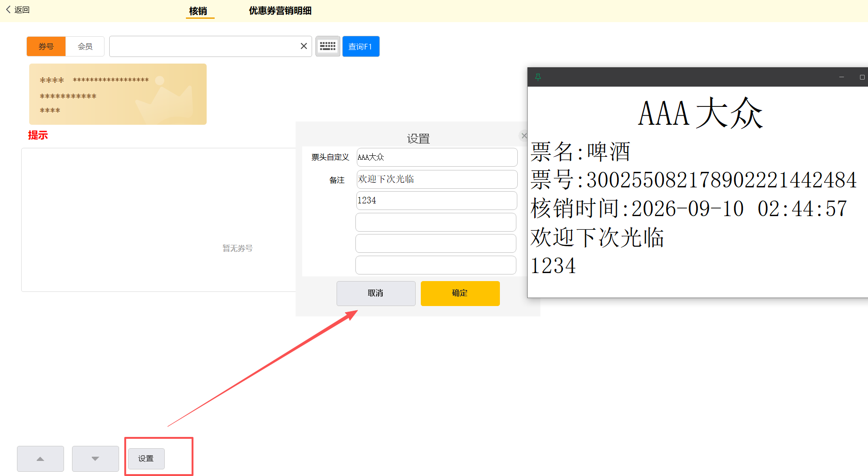Click the 查询F1 button
Screen dimensions: 868x476
coord(361,46)
